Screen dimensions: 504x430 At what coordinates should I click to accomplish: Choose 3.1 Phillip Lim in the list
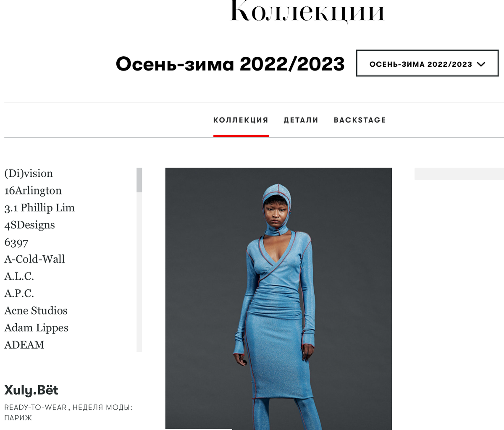point(39,208)
